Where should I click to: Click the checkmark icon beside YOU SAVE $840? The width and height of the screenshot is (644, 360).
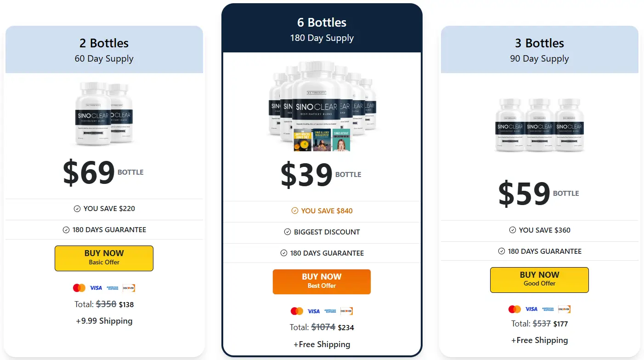click(x=294, y=211)
